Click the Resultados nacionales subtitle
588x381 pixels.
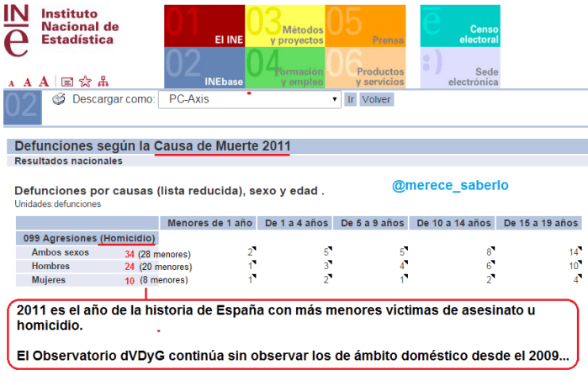68,161
